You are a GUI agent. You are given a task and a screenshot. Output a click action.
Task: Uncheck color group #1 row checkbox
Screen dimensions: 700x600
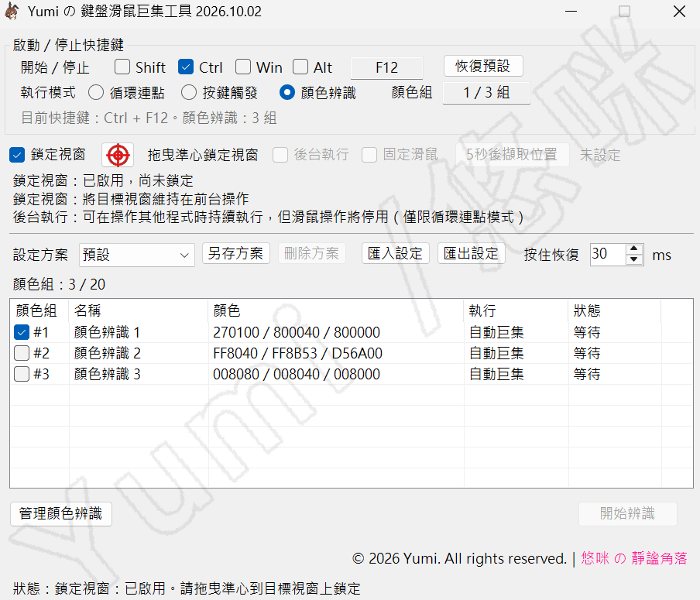22,332
